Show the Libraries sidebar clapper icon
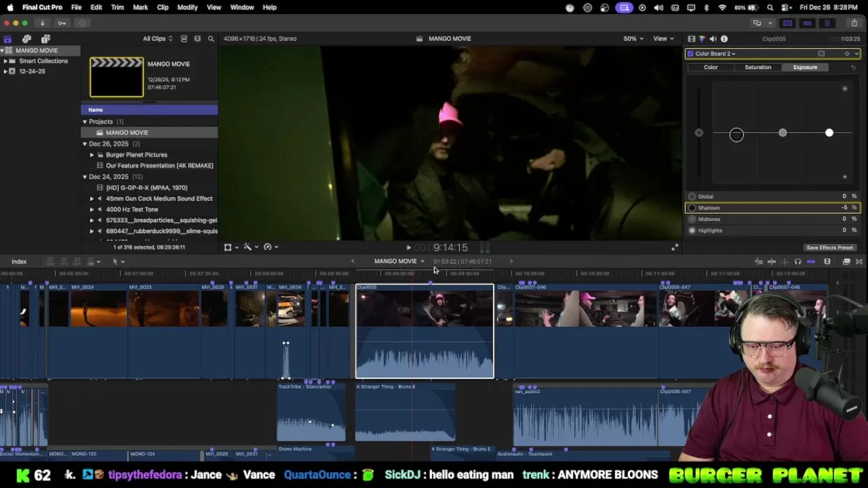The width and height of the screenshot is (868, 488). tap(7, 39)
